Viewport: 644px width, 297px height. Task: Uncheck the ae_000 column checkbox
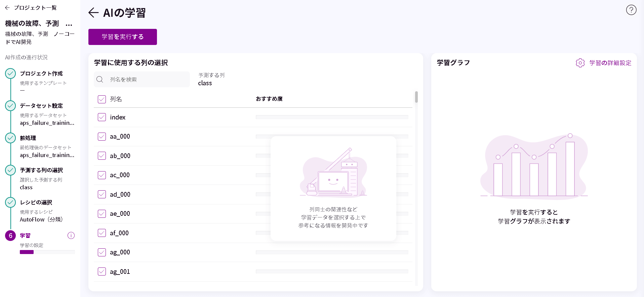(x=102, y=214)
